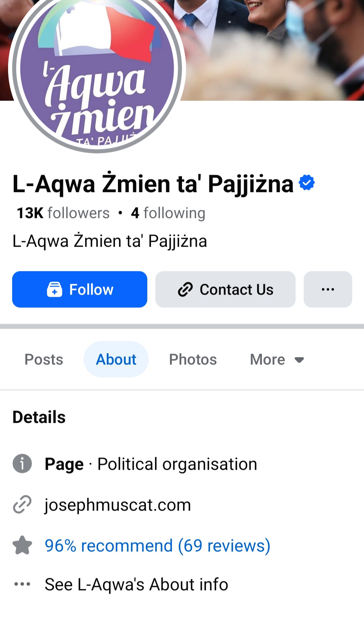Click the dropdown arrow beside More
The width and height of the screenshot is (364, 631).
(x=299, y=360)
